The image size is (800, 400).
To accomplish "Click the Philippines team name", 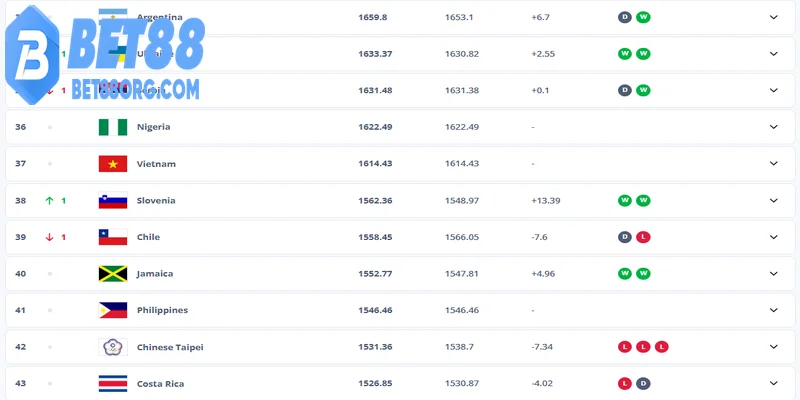I will (x=162, y=310).
